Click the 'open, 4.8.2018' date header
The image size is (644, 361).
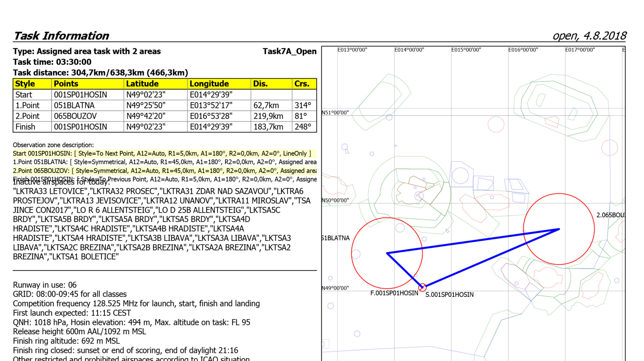(x=589, y=36)
